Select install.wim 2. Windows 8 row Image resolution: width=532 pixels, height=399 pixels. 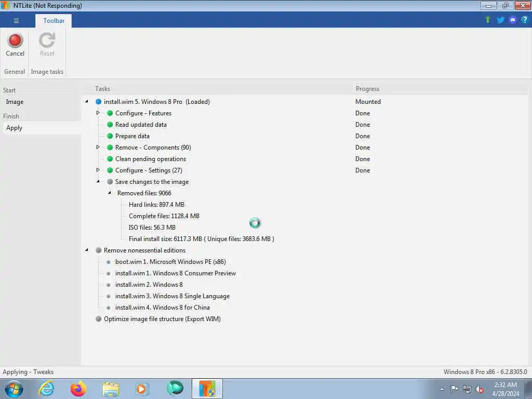tap(149, 285)
